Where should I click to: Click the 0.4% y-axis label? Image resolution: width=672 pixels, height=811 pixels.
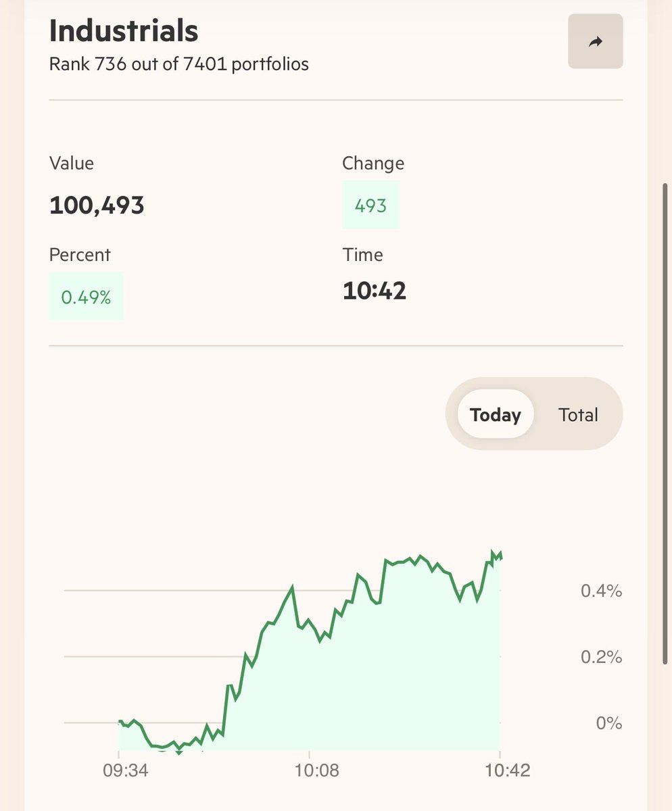[601, 591]
